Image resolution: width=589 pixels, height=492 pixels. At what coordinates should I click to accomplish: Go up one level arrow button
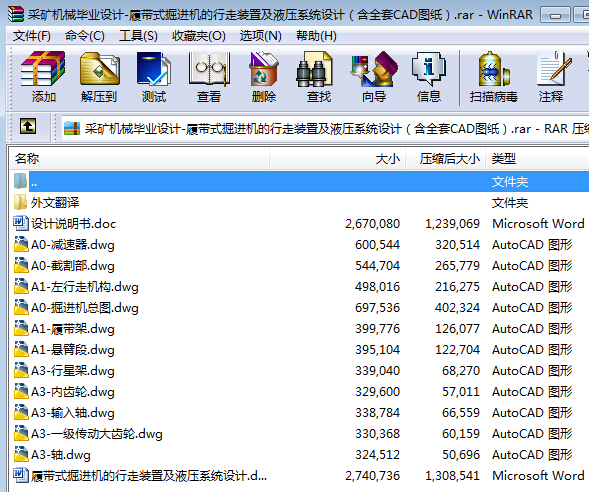tap(28, 127)
